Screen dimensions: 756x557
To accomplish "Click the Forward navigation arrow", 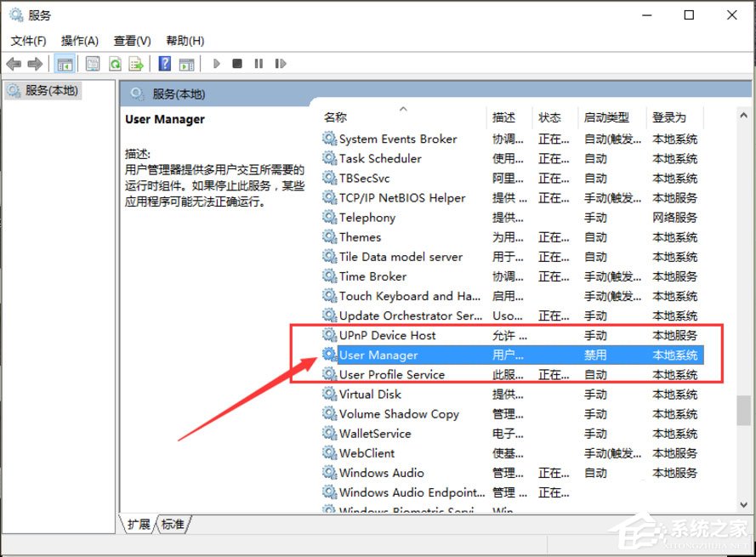I will click(34, 63).
